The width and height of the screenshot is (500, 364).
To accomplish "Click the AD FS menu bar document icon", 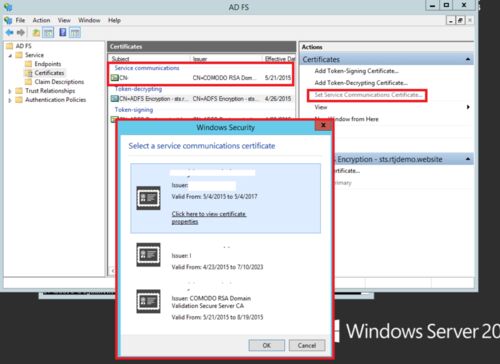I will [8, 20].
